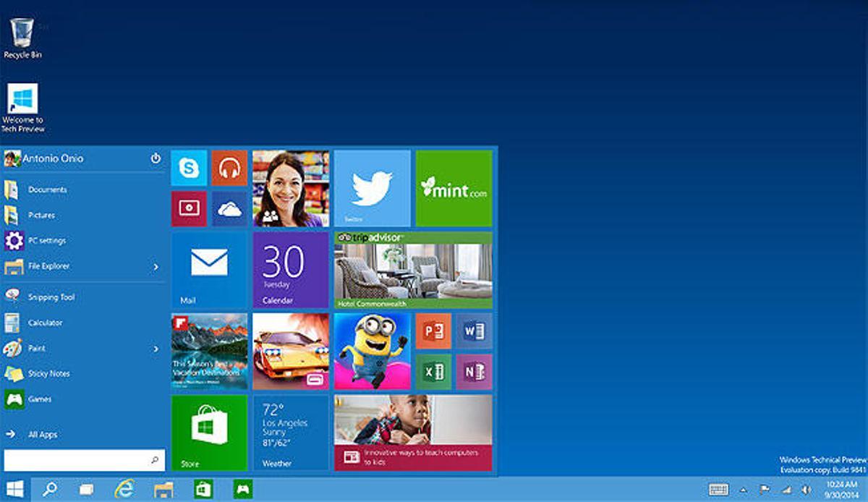This screenshot has width=868, height=502.
Task: Select the Recycle Bin desktop icon
Action: (x=22, y=38)
